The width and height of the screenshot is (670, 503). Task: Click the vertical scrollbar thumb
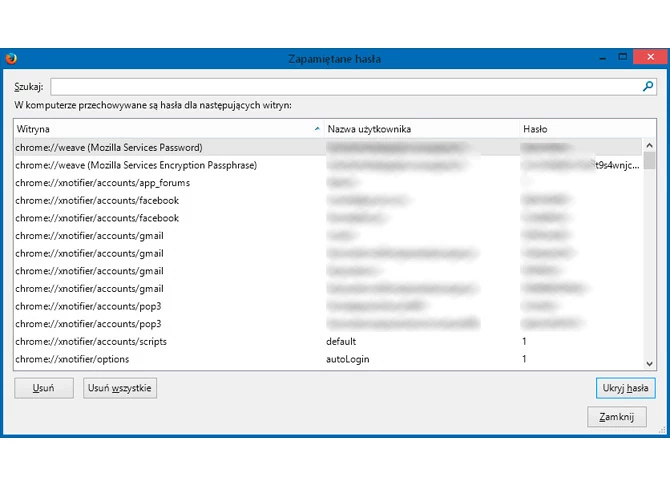[649, 161]
